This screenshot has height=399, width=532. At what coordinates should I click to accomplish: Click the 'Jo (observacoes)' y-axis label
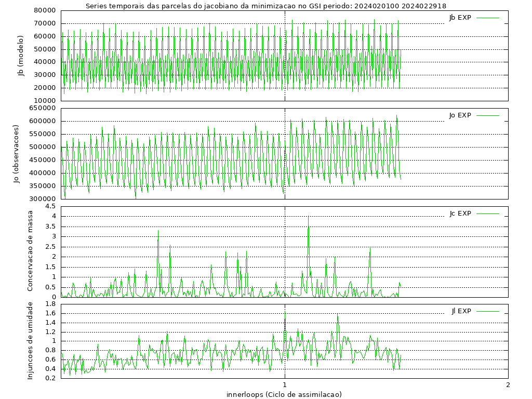(x=17, y=154)
